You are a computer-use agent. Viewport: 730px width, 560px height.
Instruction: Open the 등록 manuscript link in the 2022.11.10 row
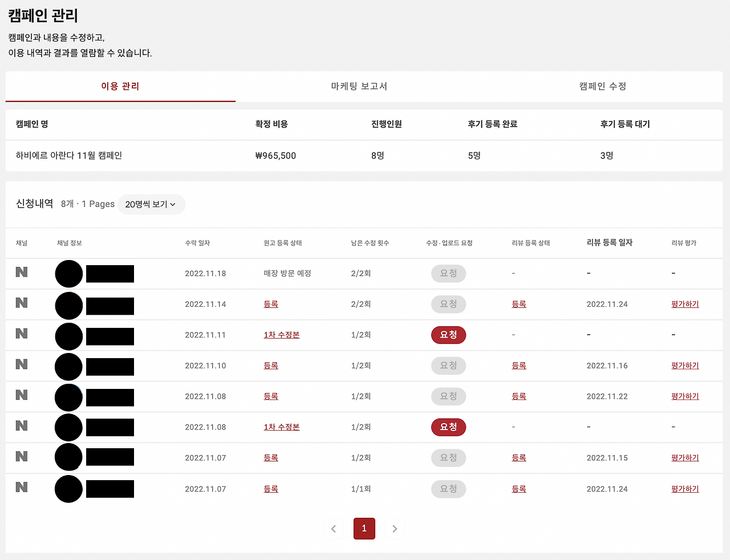pyautogui.click(x=270, y=366)
